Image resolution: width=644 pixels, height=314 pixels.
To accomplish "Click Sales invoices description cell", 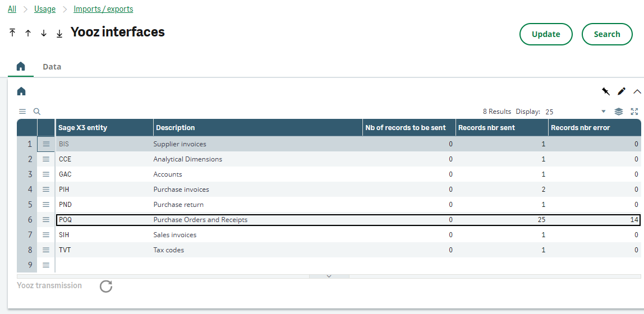I will (257, 235).
